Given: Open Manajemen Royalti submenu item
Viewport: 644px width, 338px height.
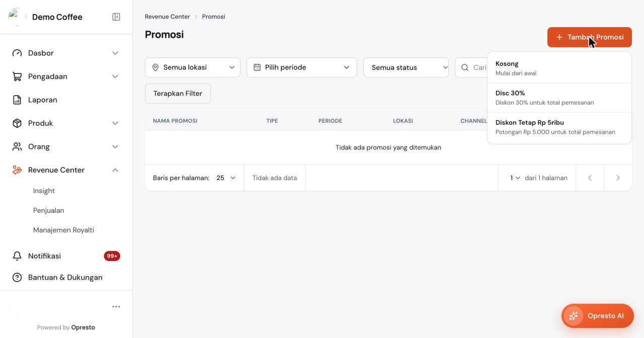Looking at the screenshot, I should [x=63, y=230].
